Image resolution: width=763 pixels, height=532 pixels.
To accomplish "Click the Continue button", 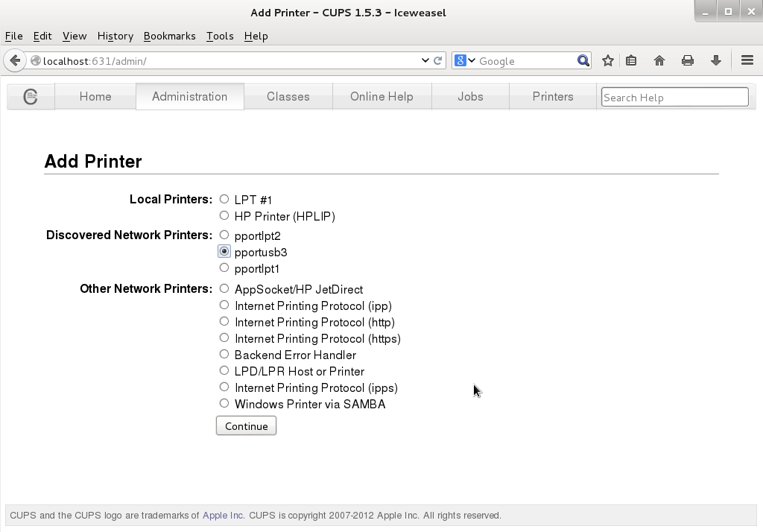I will [x=246, y=426].
